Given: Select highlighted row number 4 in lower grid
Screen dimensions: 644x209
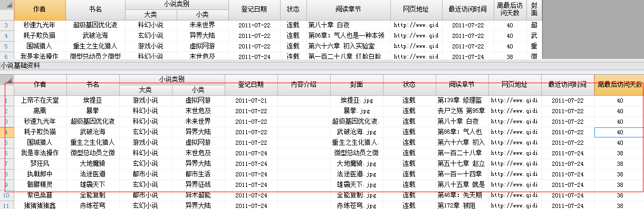Looking at the screenshot, I should point(6,132).
